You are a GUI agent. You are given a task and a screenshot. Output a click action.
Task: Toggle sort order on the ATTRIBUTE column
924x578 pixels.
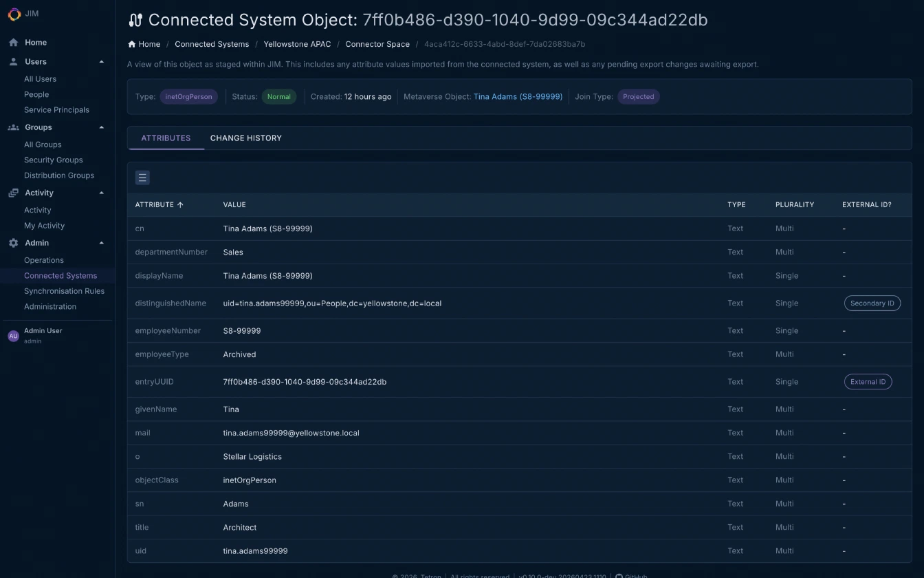pos(159,204)
